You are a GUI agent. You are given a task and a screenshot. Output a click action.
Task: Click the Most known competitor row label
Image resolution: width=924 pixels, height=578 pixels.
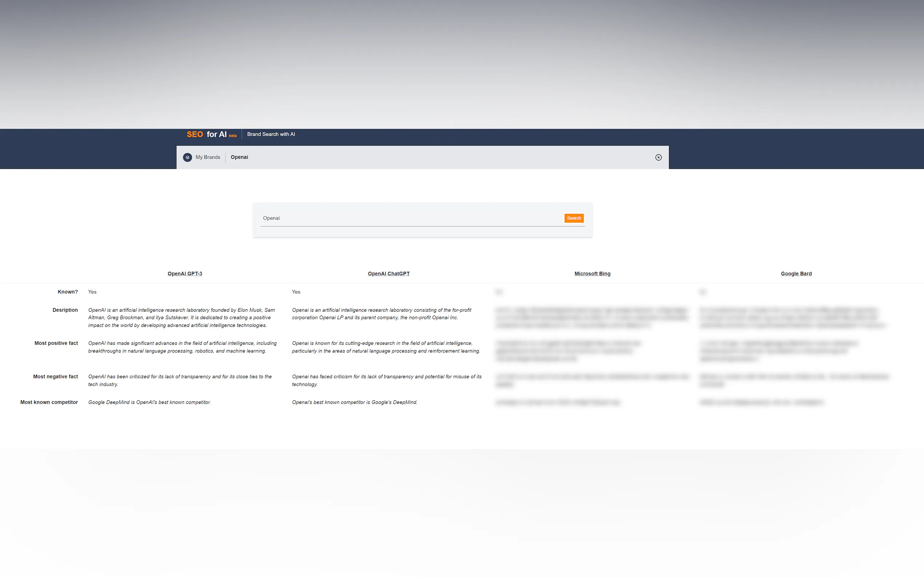49,402
